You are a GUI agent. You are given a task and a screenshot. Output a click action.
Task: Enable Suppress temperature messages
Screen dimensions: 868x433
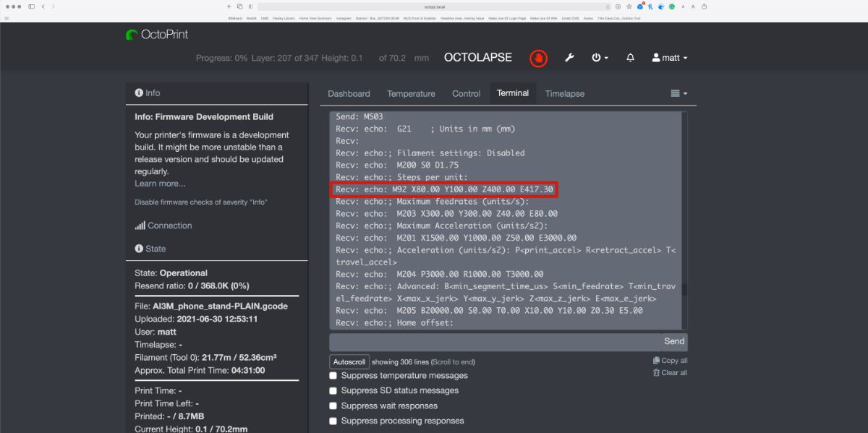[333, 375]
